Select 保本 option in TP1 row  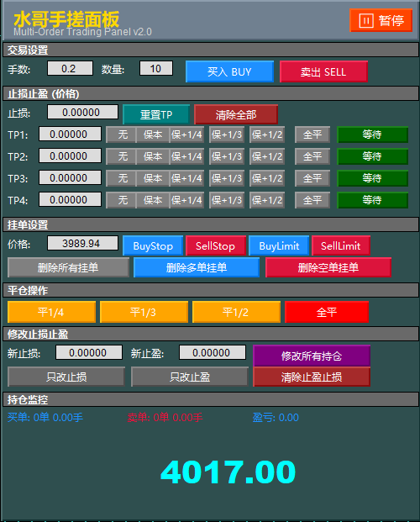153,134
